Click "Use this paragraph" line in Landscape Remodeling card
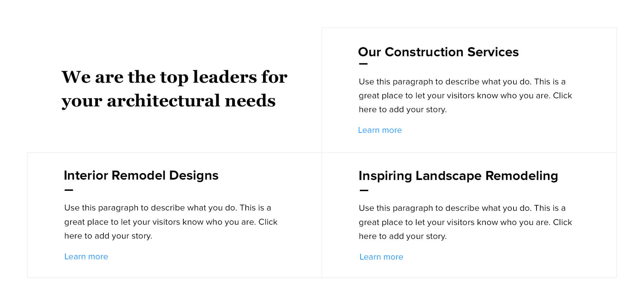This screenshot has height=305, width=644. click(462, 208)
